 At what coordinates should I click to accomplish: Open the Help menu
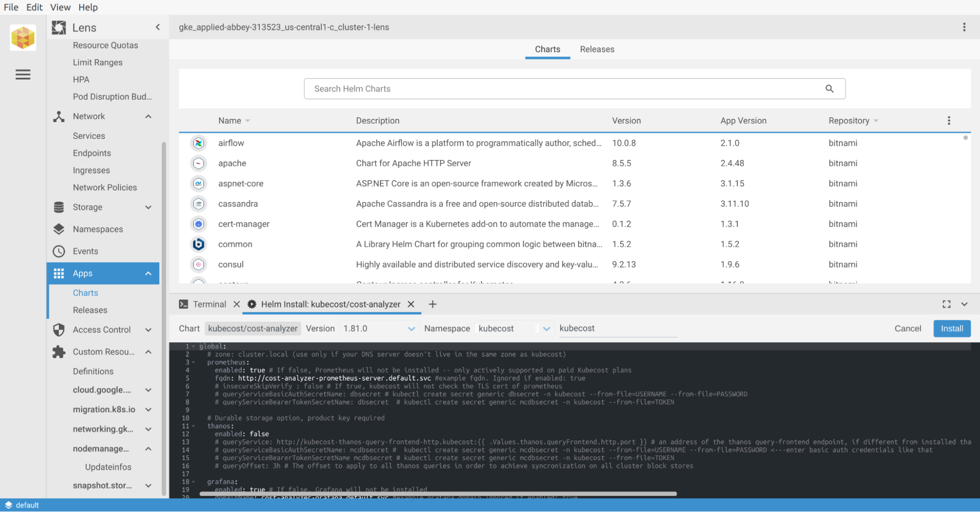(88, 7)
